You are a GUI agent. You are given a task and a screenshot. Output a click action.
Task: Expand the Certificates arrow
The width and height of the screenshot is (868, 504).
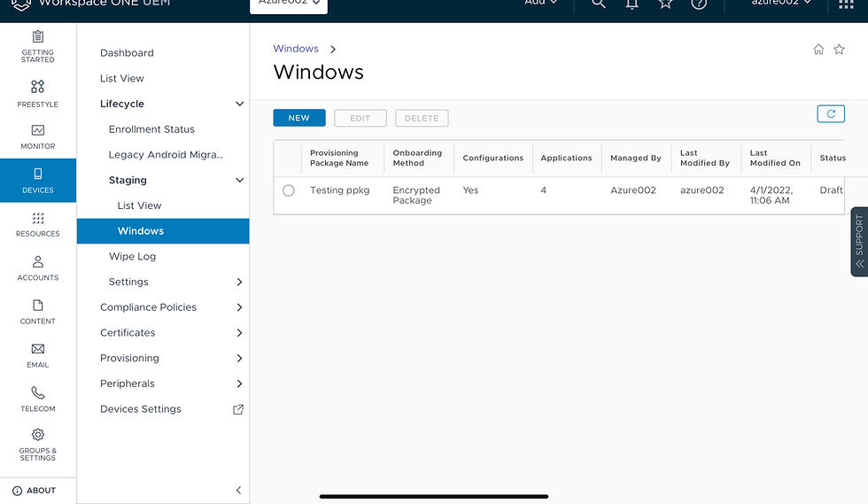[239, 333]
